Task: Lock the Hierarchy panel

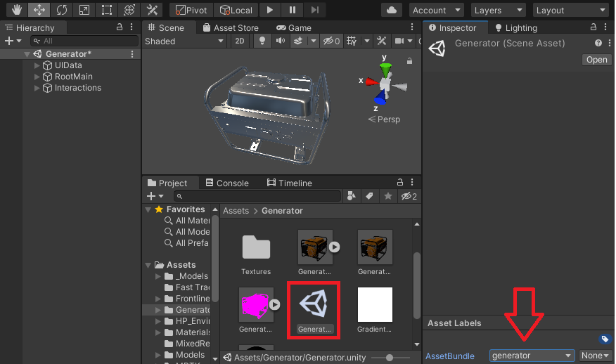Action: [120, 27]
